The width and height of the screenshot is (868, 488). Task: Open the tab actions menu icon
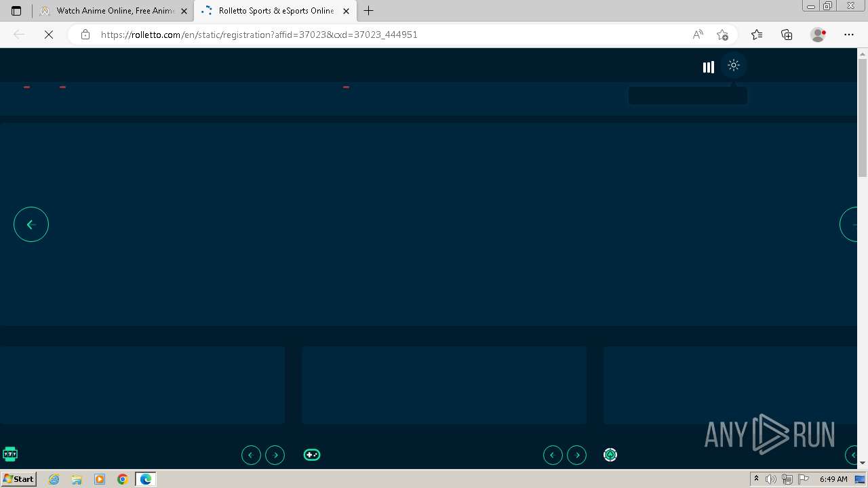click(x=16, y=11)
